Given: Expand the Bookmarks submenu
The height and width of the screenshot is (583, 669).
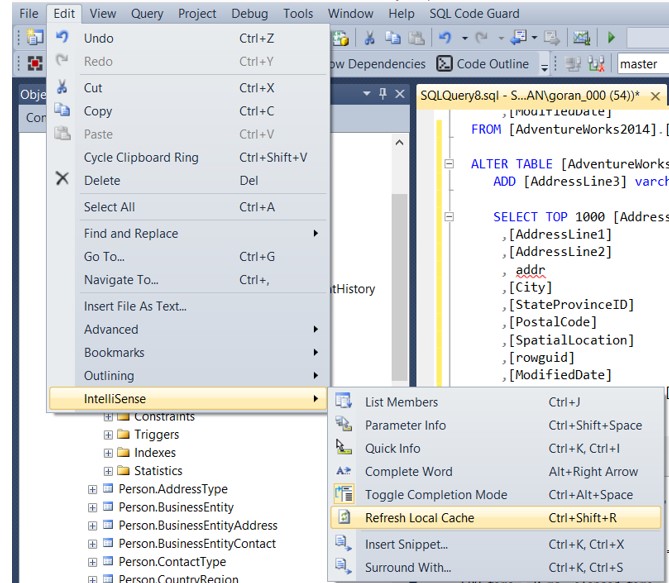Looking at the screenshot, I should click(x=188, y=353).
